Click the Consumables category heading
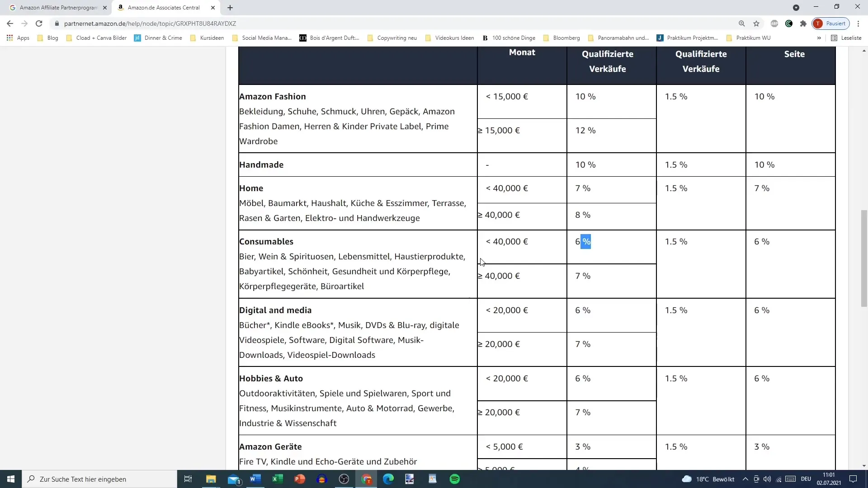 pyautogui.click(x=266, y=241)
